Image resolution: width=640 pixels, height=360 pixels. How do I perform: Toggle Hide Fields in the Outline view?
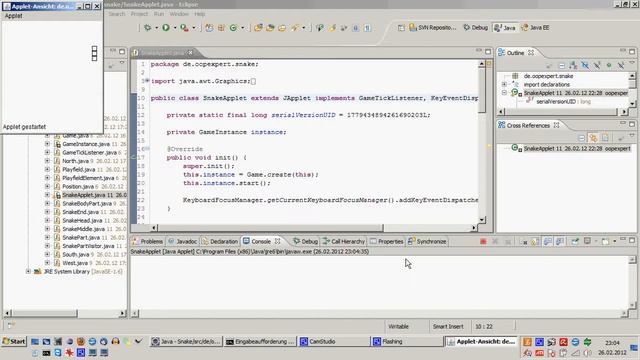(585, 65)
